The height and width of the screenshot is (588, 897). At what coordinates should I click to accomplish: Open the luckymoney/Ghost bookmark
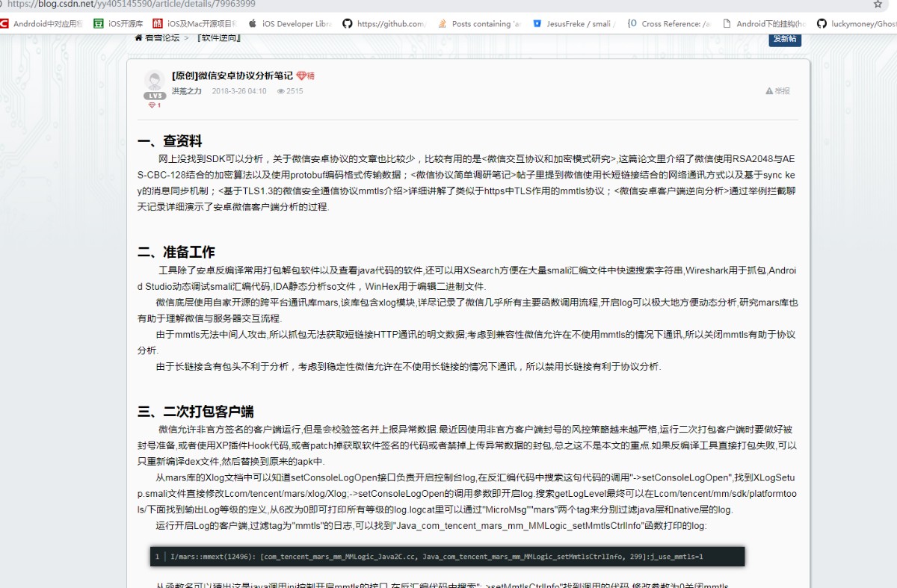point(857,24)
